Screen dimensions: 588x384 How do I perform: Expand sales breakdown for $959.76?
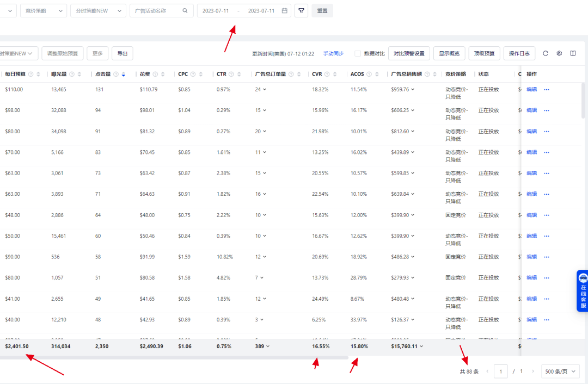(x=413, y=90)
